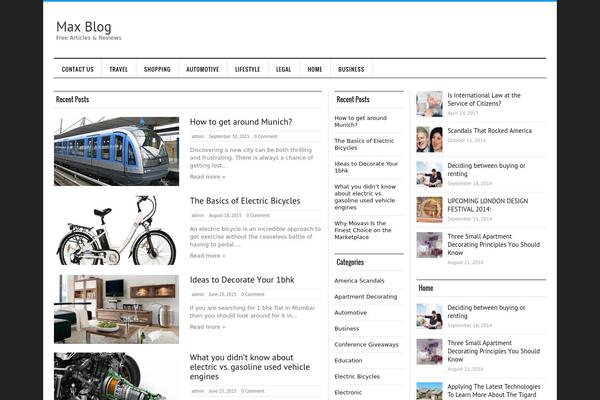Open the living room decor thumbnail
This screenshot has width=600, height=400.
click(x=116, y=309)
